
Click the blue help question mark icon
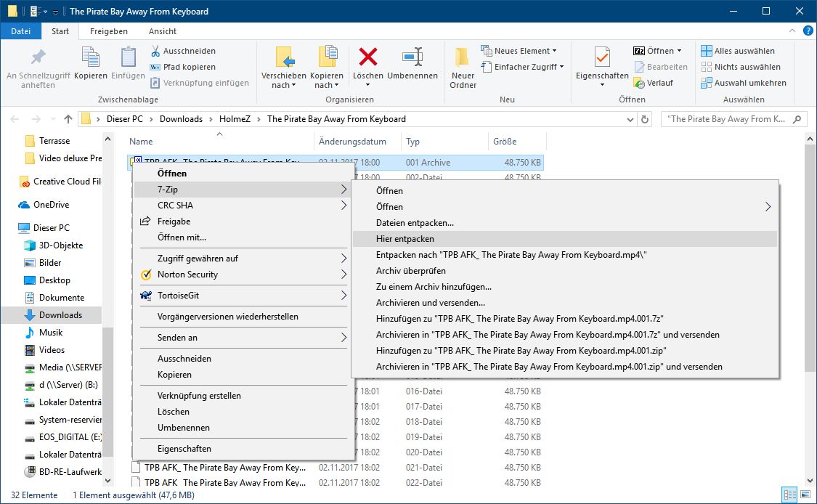pos(809,31)
